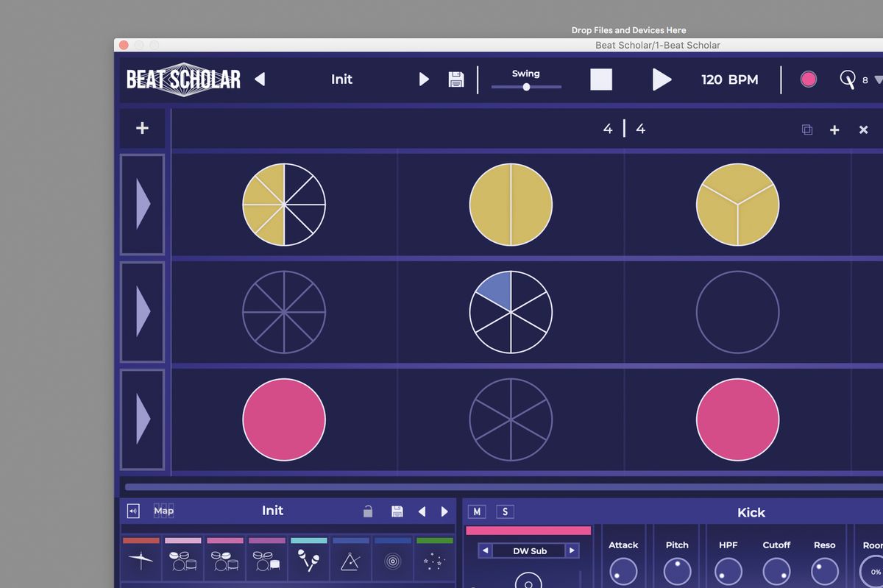Select the sparkle FX instrument pad
This screenshot has height=588, width=883.
[x=435, y=562]
